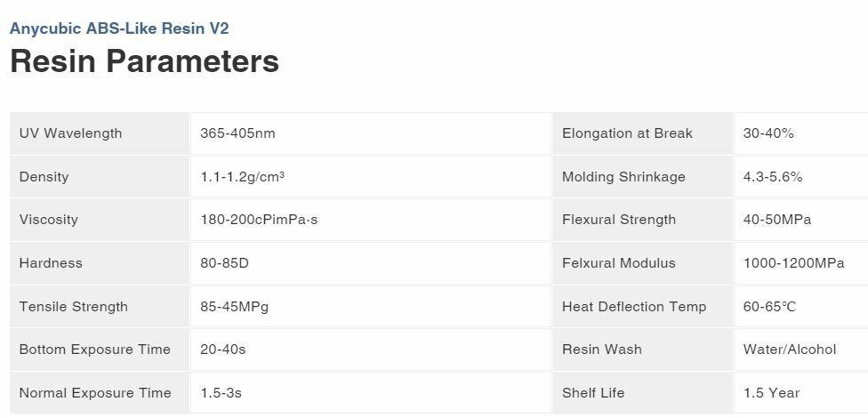This screenshot has height=418, width=868.
Task: Click the Hardness label cell
Action: pos(100,263)
